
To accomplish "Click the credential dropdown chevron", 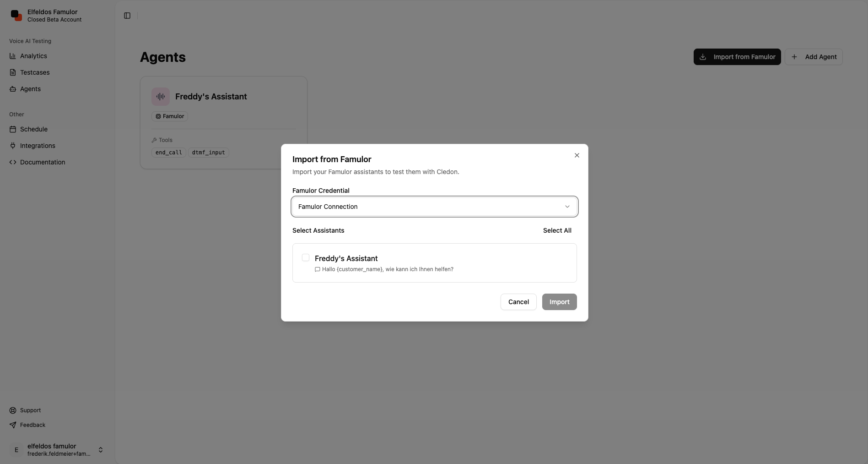I will coord(567,207).
